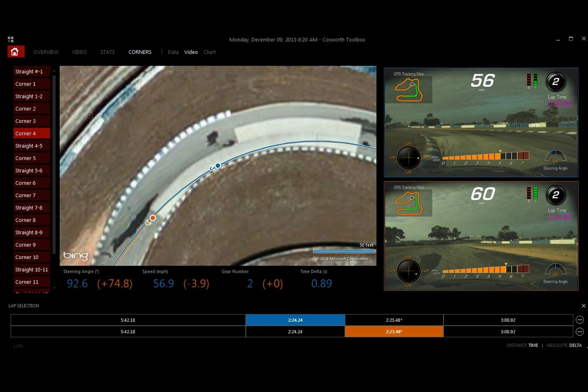Select Corner 11 segment
The height and width of the screenshot is (392, 588).
32,281
